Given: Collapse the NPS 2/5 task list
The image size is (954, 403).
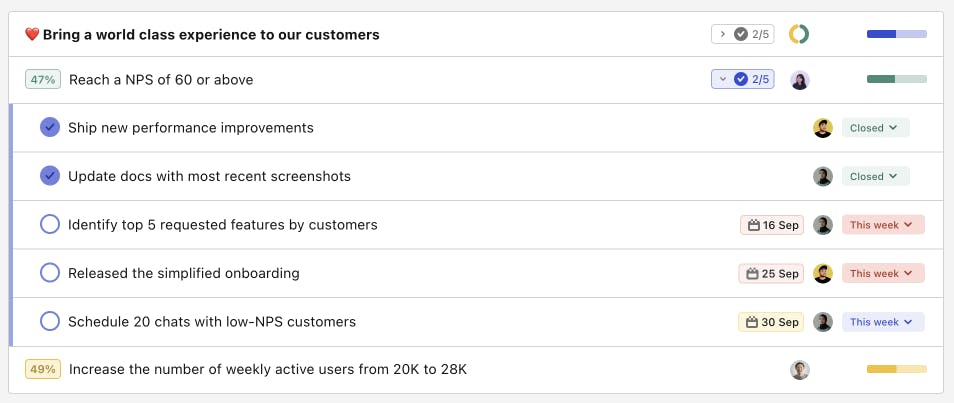Looking at the screenshot, I should coord(742,79).
